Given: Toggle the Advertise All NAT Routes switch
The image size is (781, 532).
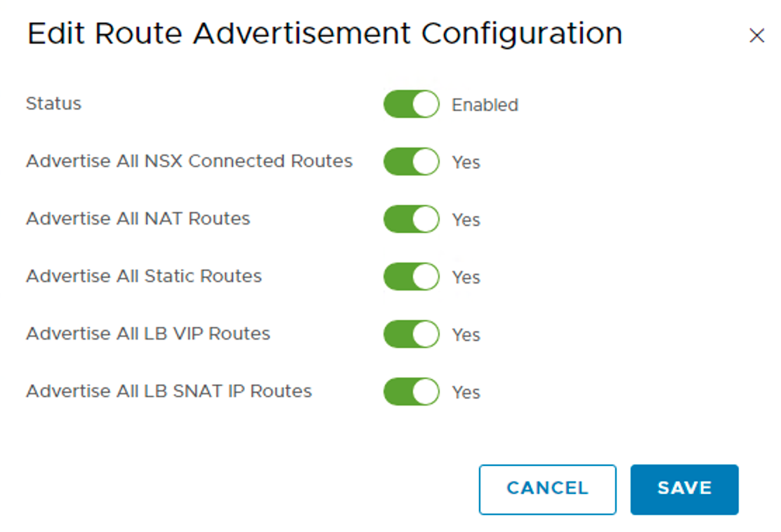Looking at the screenshot, I should pos(411,219).
